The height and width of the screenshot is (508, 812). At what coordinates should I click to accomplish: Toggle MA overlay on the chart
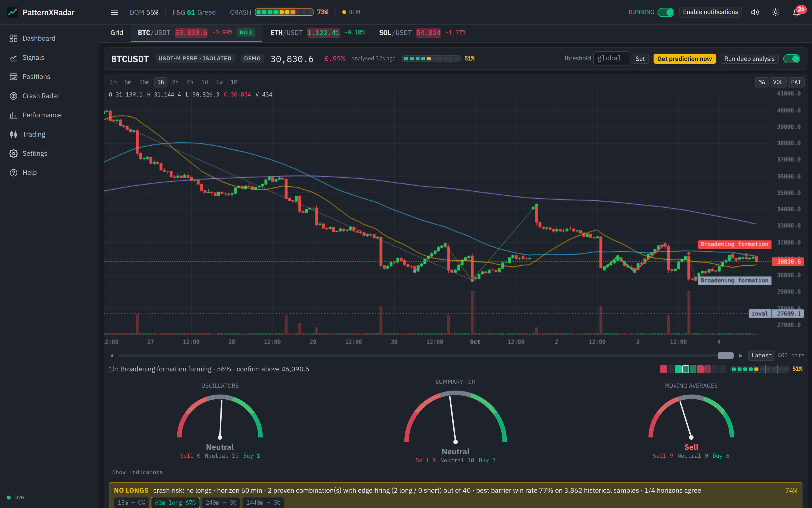[x=762, y=82]
